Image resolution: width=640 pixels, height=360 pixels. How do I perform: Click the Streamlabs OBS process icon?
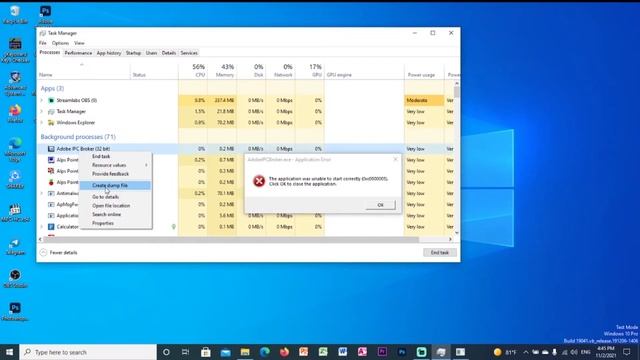point(51,100)
